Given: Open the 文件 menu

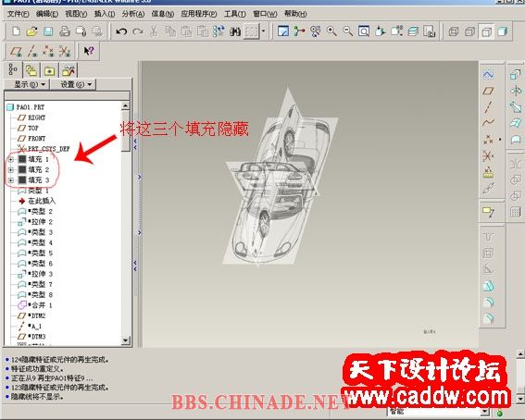Looking at the screenshot, I should [19, 14].
